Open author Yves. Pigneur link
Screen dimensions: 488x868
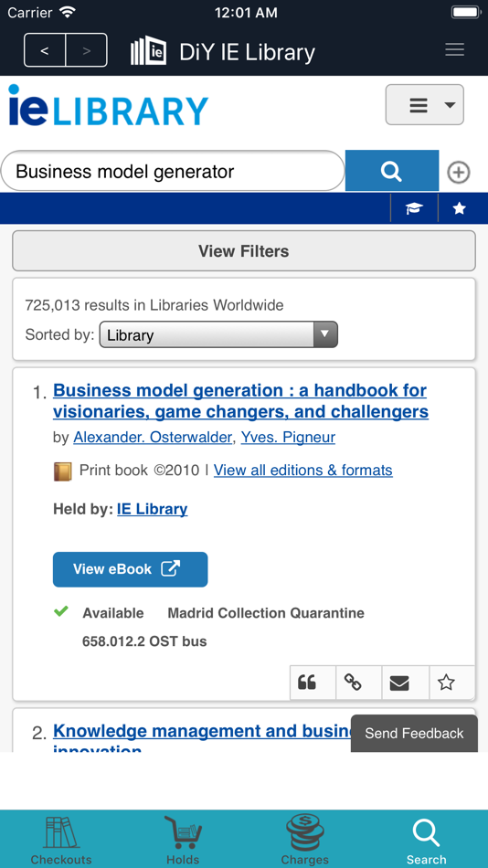(288, 438)
